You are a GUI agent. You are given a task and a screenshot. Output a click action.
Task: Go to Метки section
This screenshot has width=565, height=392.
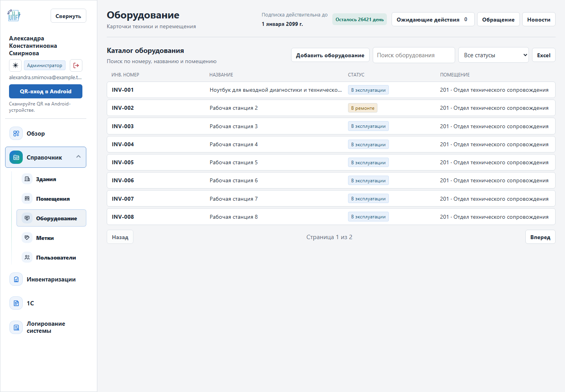[51, 238]
